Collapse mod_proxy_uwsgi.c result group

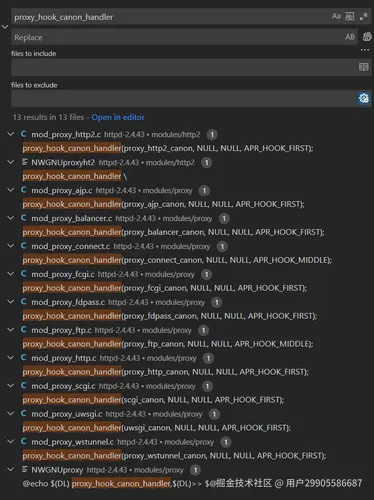(x=11, y=414)
